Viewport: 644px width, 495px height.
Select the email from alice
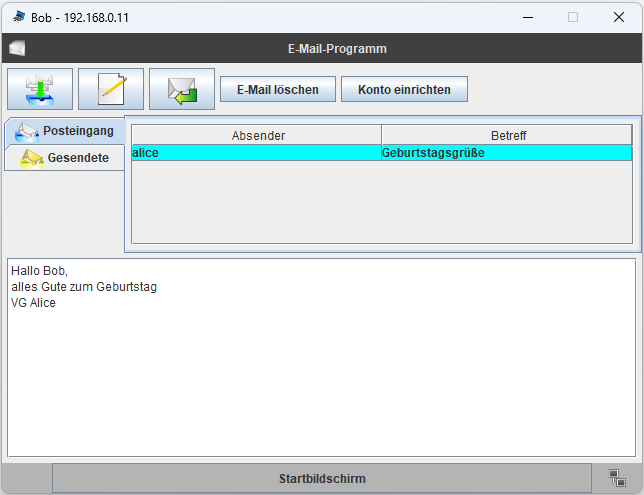[x=256, y=153]
